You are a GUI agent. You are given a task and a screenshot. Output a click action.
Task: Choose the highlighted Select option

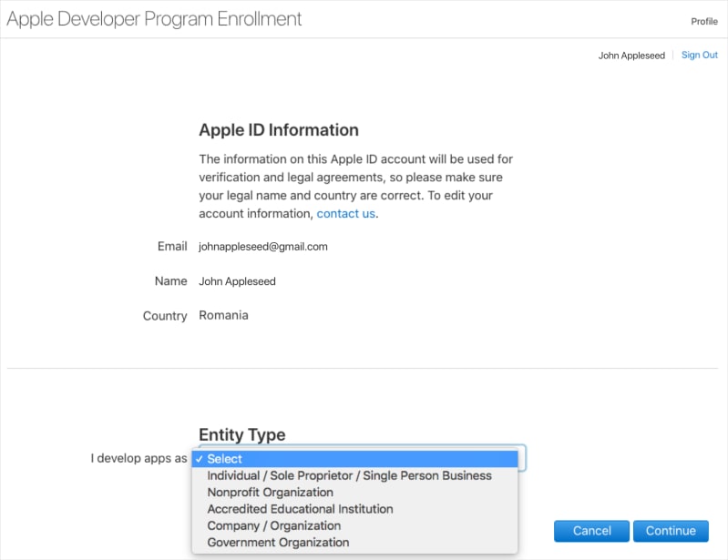coord(354,459)
